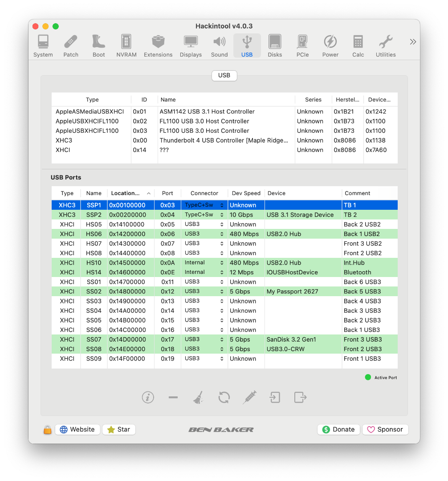Open the PCIe section
This screenshot has height=481, width=448.
pos(303,46)
